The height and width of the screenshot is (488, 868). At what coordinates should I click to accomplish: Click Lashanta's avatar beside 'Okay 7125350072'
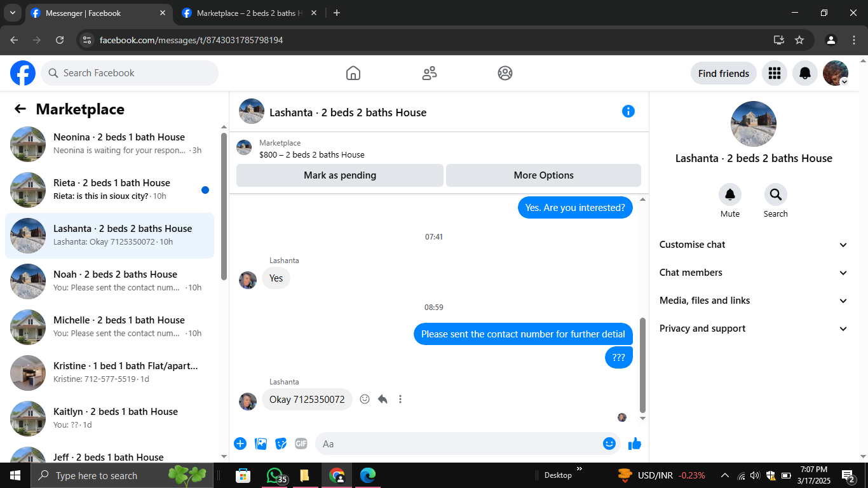(x=248, y=401)
